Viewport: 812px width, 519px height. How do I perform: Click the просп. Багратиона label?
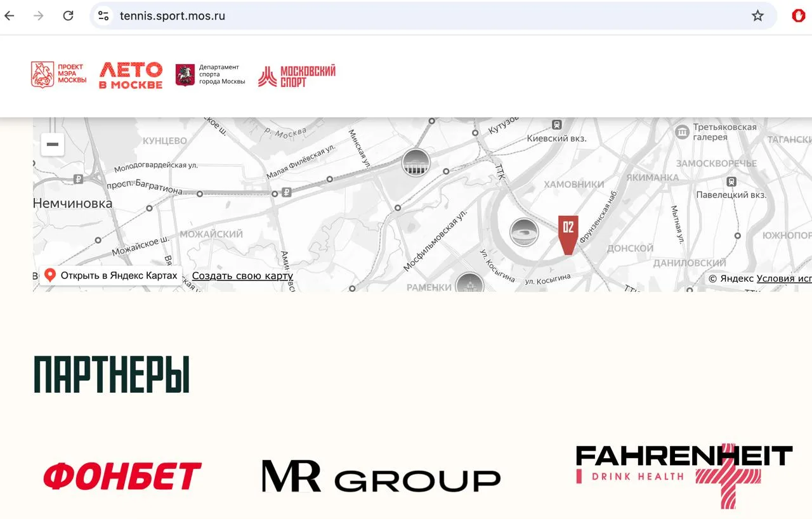(145, 187)
